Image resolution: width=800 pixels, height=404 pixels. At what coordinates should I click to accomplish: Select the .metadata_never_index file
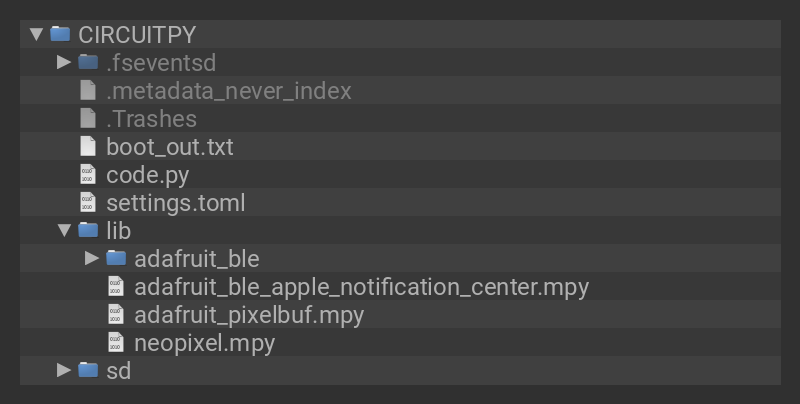pos(228,90)
